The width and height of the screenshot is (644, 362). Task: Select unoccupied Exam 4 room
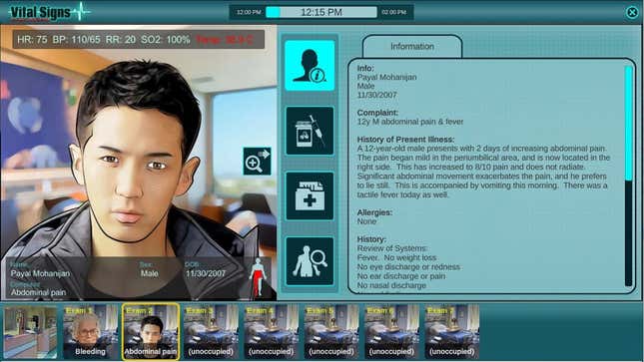point(271,332)
